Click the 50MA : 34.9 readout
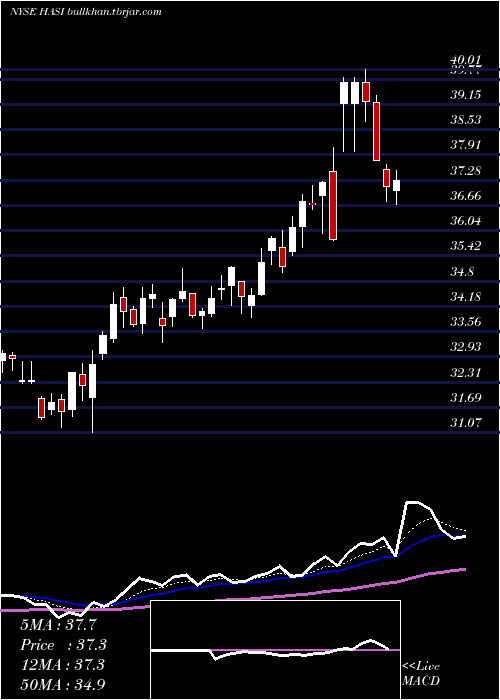Image resolution: width=500 pixels, height=700 pixels. (63, 684)
